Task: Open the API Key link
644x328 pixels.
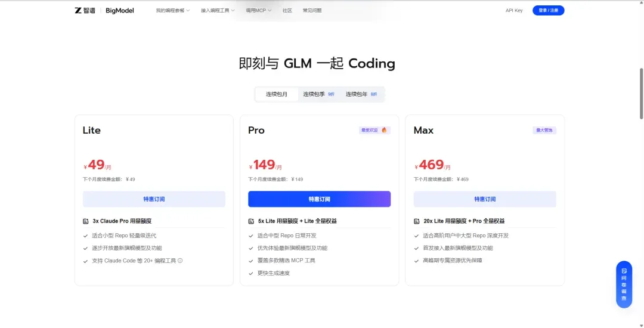Action: pos(514,10)
